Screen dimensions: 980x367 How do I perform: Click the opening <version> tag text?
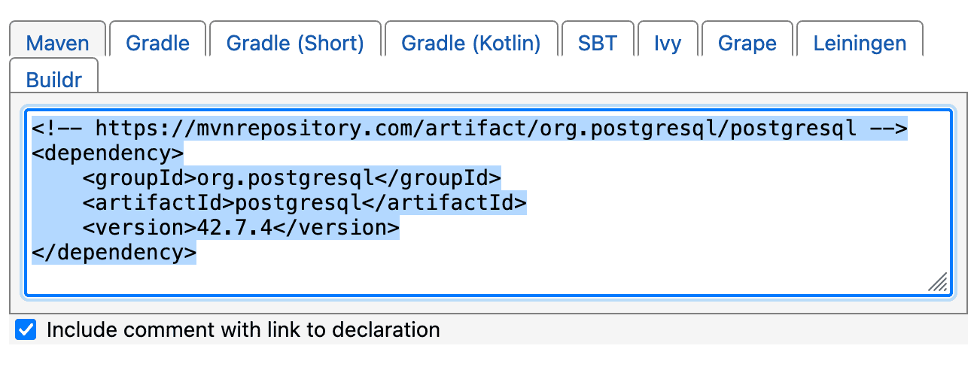click(x=139, y=228)
